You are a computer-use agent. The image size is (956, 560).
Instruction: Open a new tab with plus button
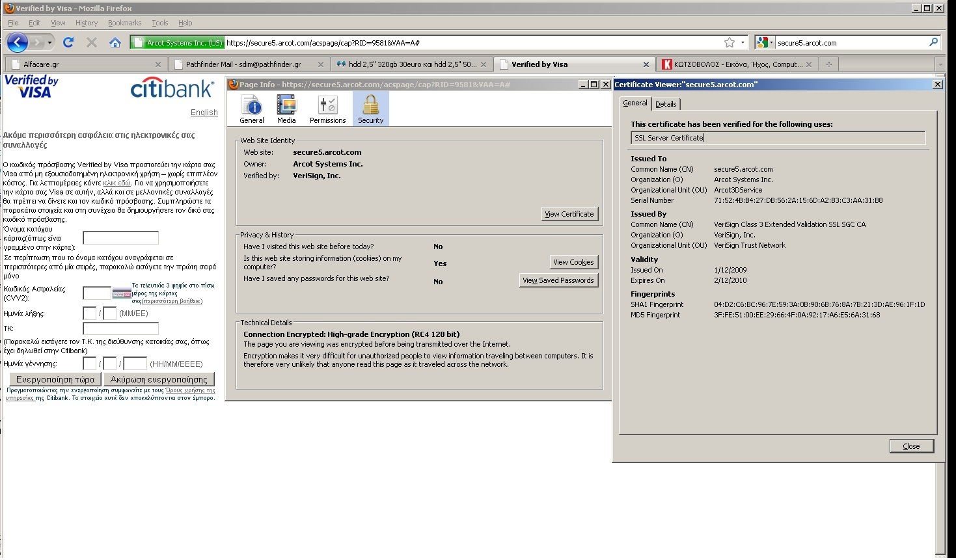coord(828,64)
